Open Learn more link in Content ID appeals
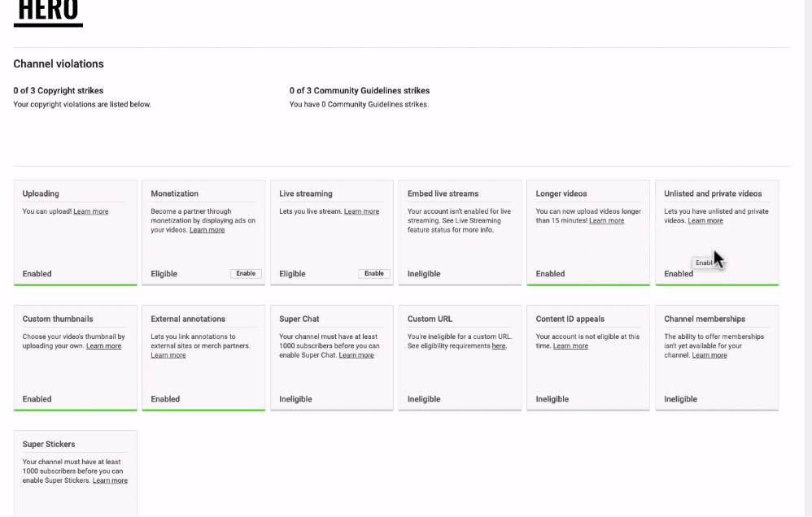 [x=570, y=345]
